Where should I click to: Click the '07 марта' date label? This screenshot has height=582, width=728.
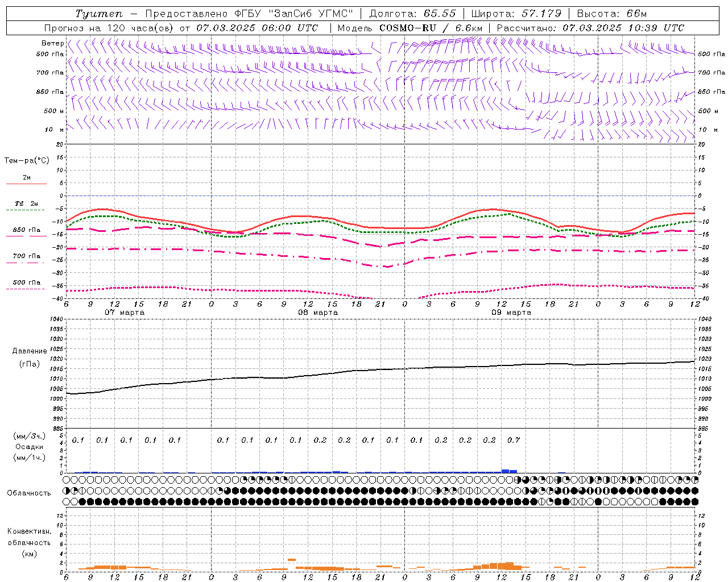click(125, 313)
